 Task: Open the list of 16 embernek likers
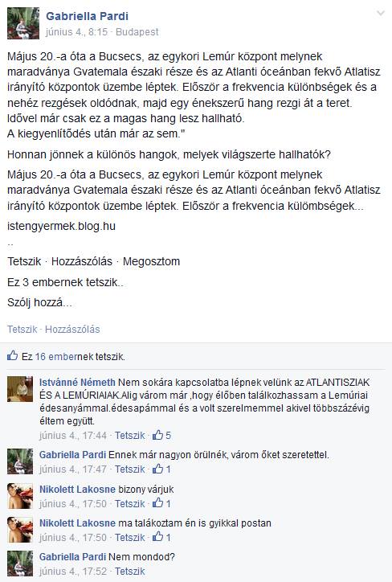tap(64, 357)
